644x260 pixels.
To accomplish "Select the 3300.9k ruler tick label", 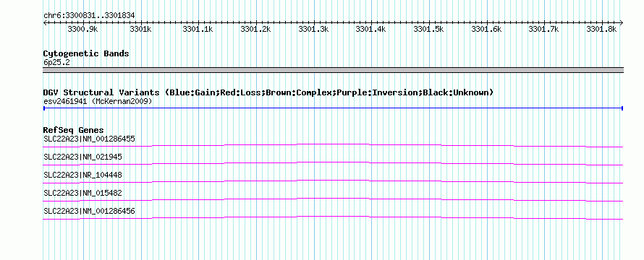I will point(82,29).
